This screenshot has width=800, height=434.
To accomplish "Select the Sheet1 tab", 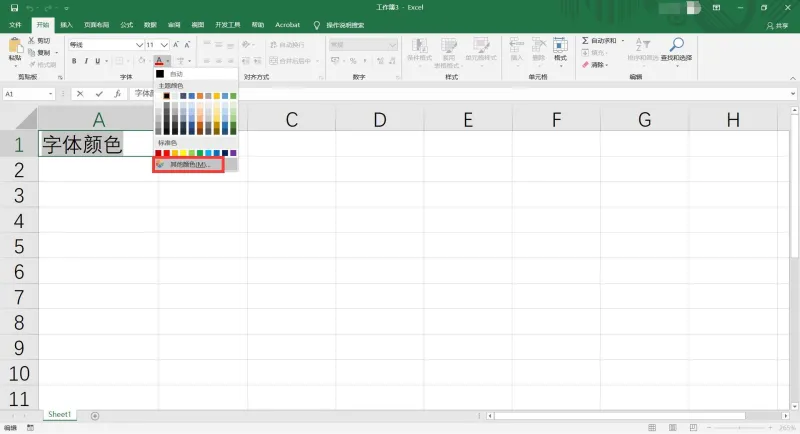I will point(59,415).
